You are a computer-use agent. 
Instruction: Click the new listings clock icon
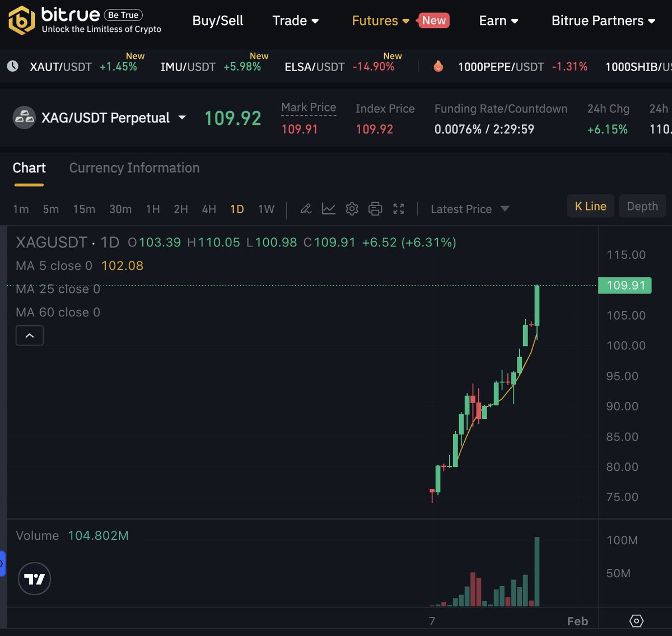pyautogui.click(x=12, y=66)
